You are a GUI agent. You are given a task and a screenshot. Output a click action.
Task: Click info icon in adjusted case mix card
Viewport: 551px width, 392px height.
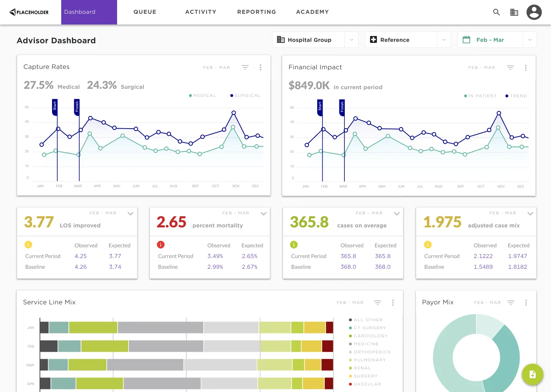point(428,245)
